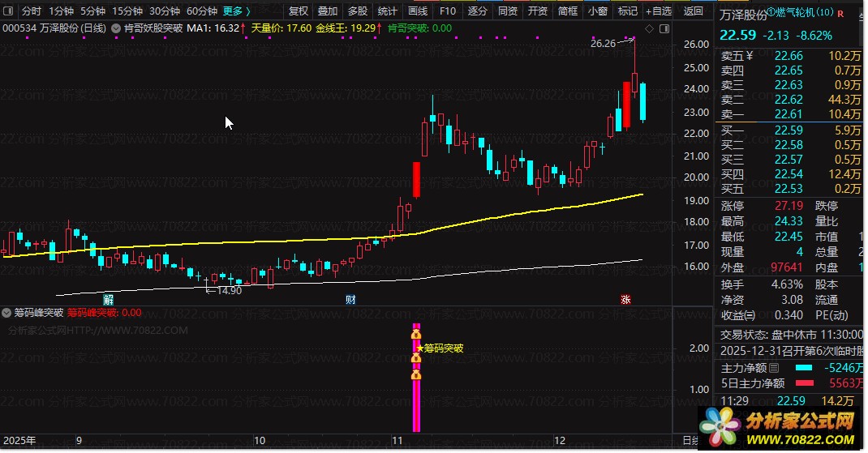Click the 14.90 low price label
The image size is (868, 453).
[229, 290]
